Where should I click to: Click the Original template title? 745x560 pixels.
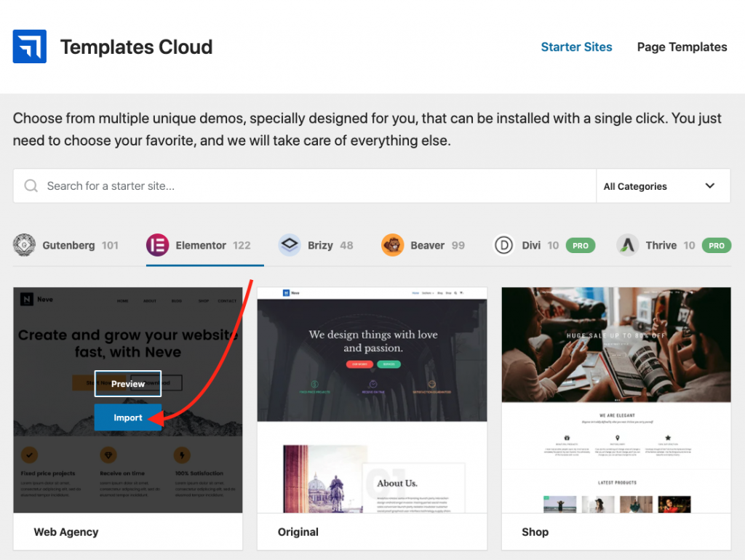(x=298, y=532)
